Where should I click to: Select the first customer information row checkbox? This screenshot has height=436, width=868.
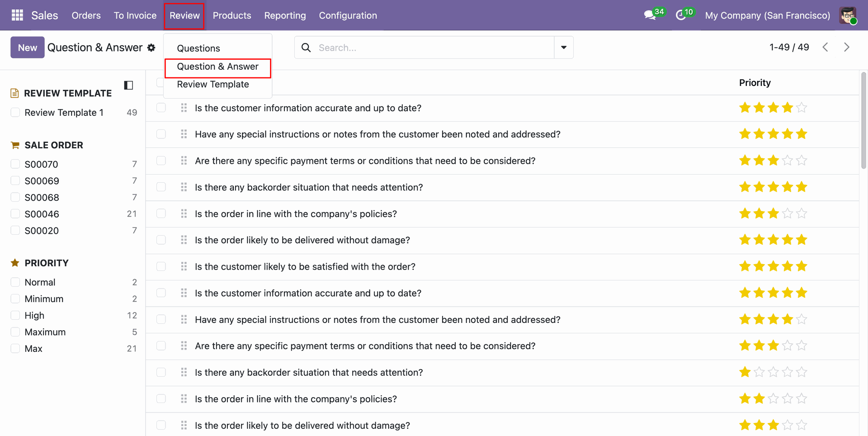tap(161, 108)
